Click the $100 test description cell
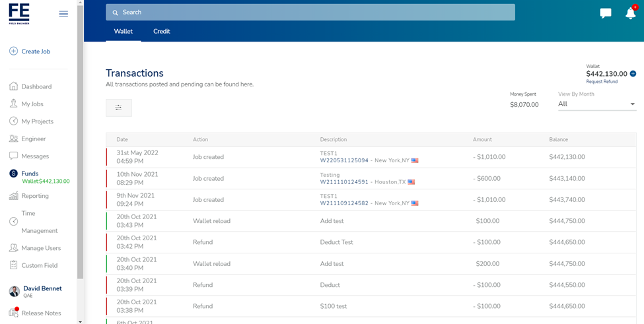The width and height of the screenshot is (644, 324). tap(334, 306)
